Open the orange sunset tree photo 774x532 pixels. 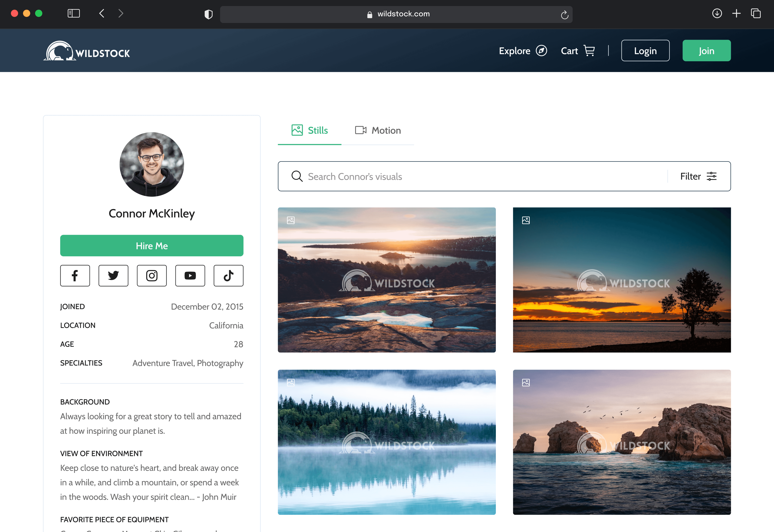click(622, 280)
